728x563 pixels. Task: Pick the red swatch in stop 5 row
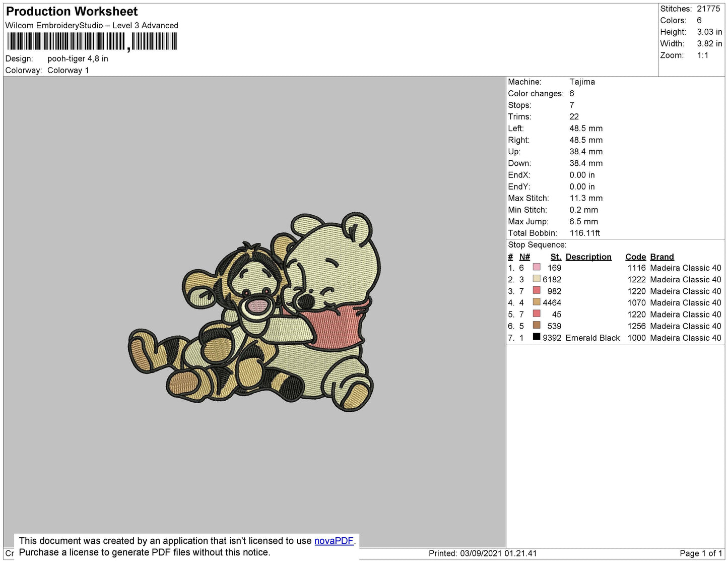point(537,314)
